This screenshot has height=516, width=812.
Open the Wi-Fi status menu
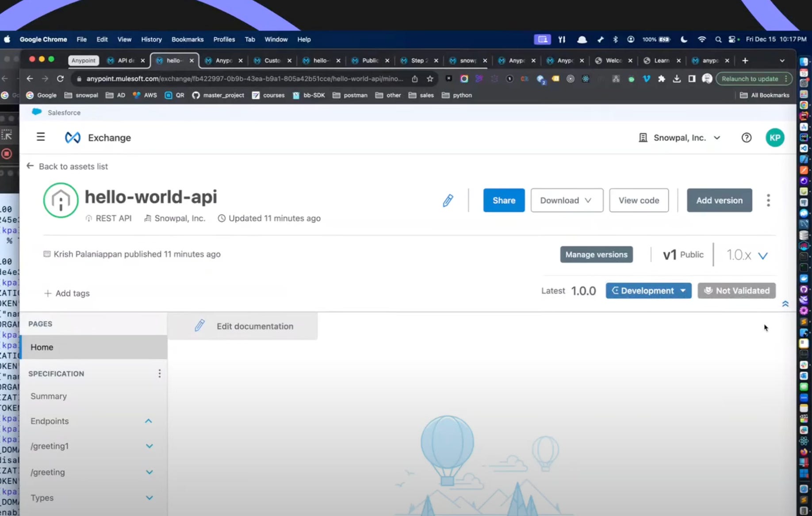coord(702,39)
